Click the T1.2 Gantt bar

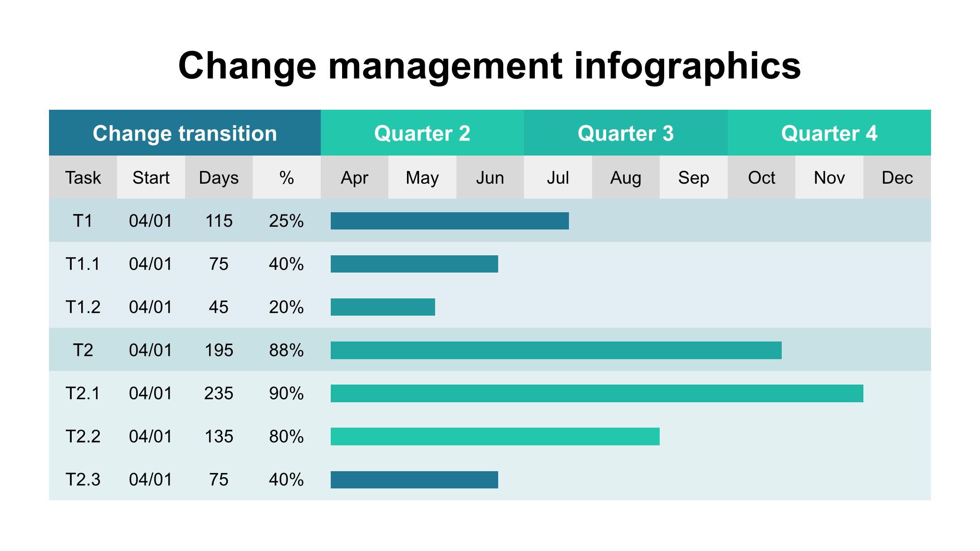[x=382, y=307]
